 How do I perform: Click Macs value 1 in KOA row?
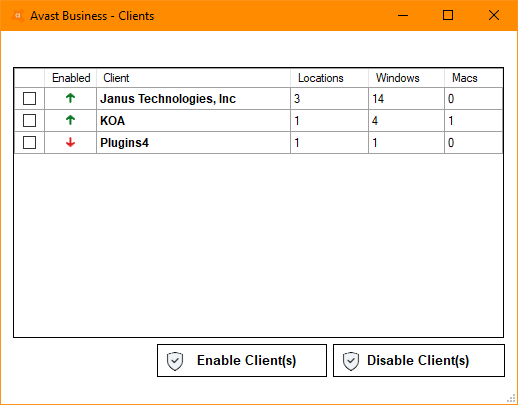click(451, 121)
